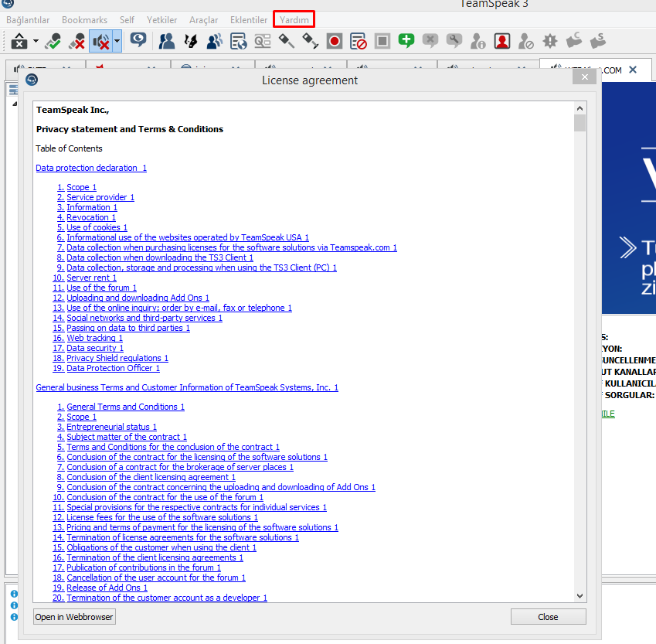
Task: Open Subject matter of the contract link
Action: [x=127, y=437]
